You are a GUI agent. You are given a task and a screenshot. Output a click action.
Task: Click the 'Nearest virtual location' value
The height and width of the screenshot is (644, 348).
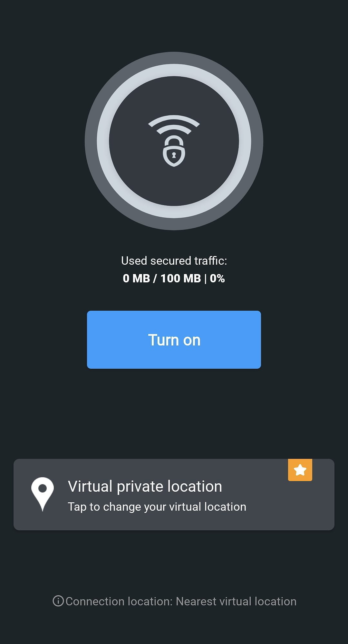236,601
